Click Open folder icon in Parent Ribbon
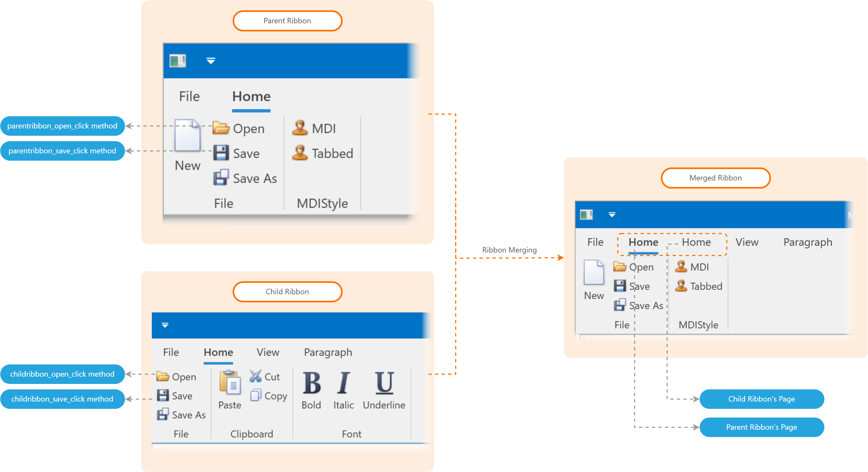Screen dimensions: 868x472 (221, 128)
